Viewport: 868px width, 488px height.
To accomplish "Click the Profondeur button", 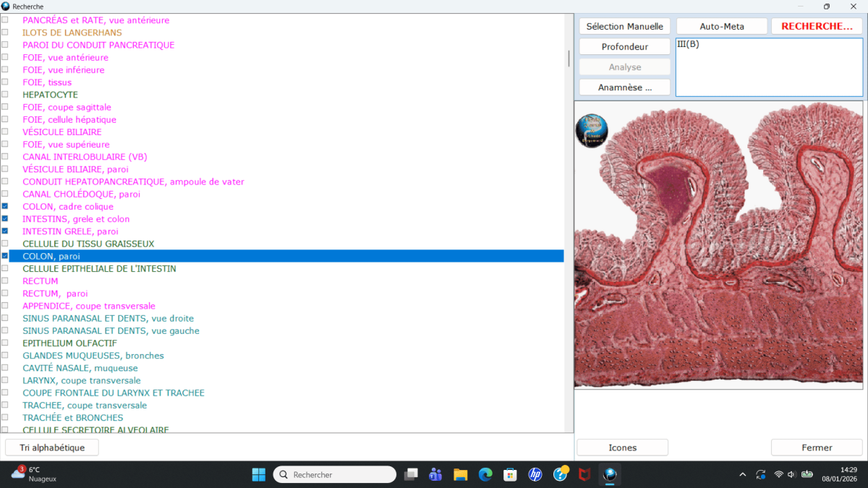I will 624,46.
